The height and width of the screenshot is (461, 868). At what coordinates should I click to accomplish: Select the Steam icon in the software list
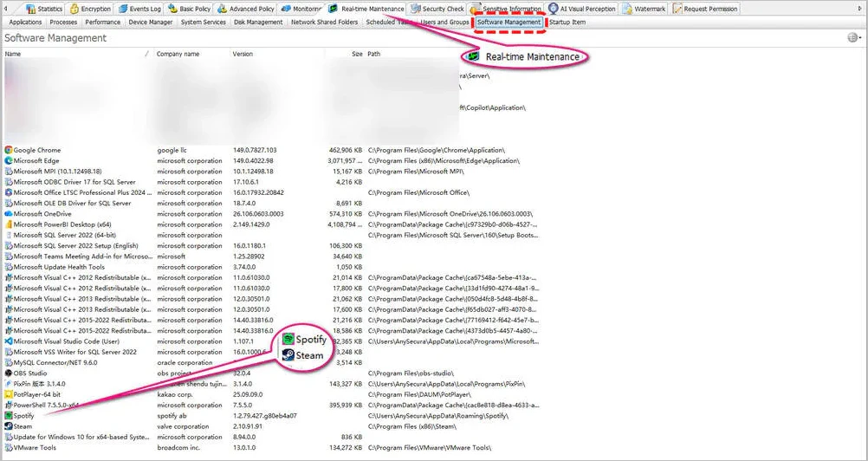tap(9, 426)
